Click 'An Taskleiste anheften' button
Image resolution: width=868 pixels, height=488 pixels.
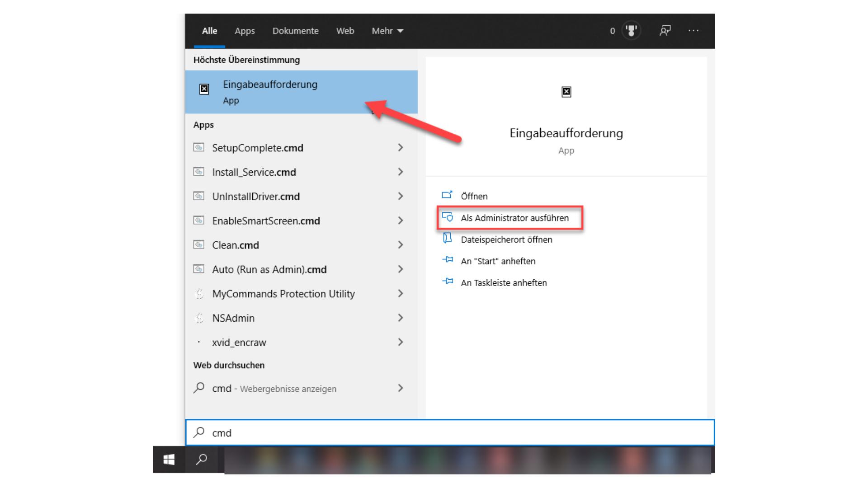click(x=503, y=282)
